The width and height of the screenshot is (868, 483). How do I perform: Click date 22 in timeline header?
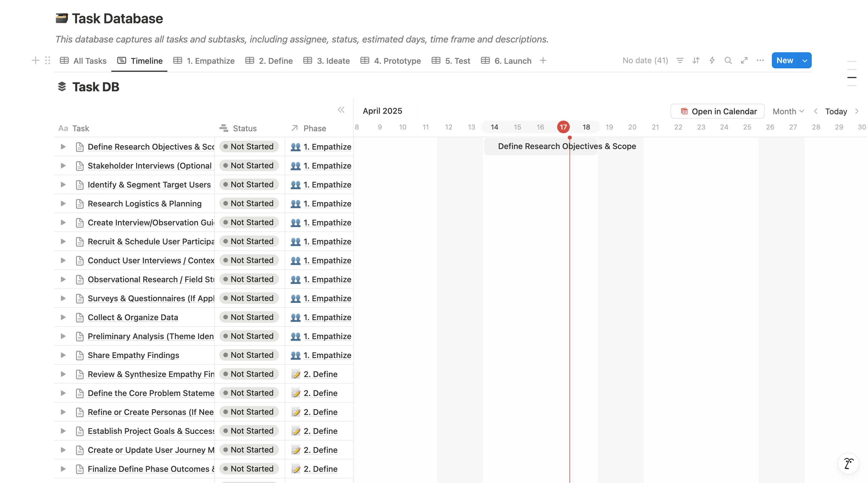point(678,127)
